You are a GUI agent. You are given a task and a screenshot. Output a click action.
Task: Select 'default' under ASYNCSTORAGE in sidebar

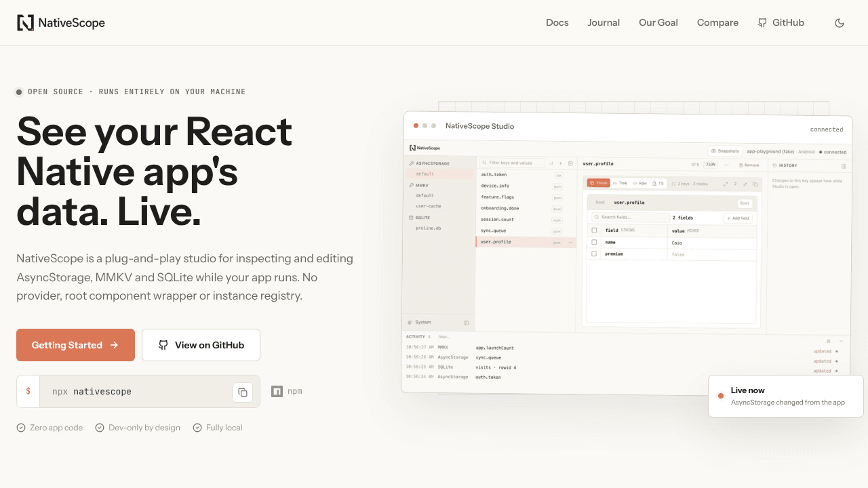(x=440, y=174)
